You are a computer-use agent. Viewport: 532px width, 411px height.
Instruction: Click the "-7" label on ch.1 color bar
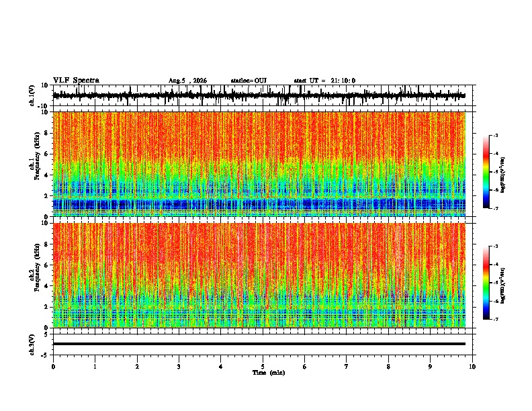[x=495, y=208]
